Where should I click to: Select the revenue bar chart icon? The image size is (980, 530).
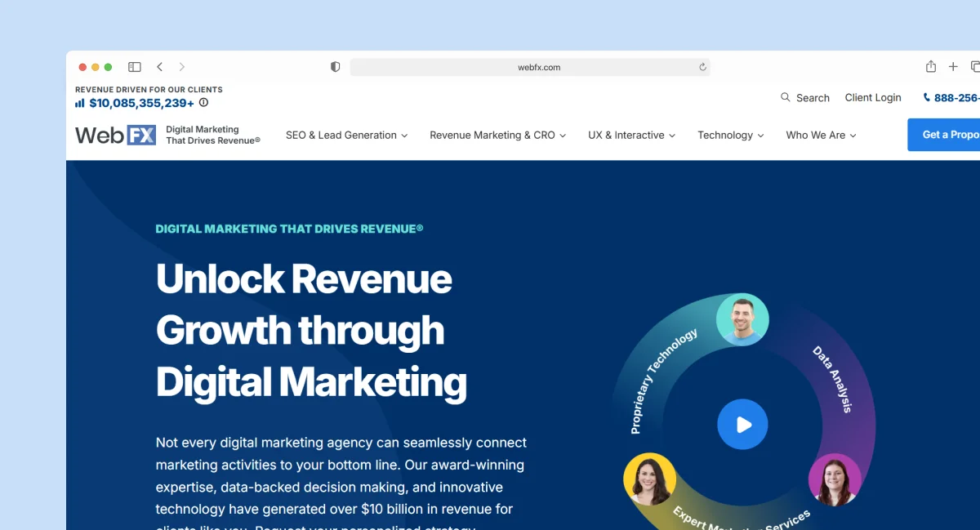click(80, 103)
